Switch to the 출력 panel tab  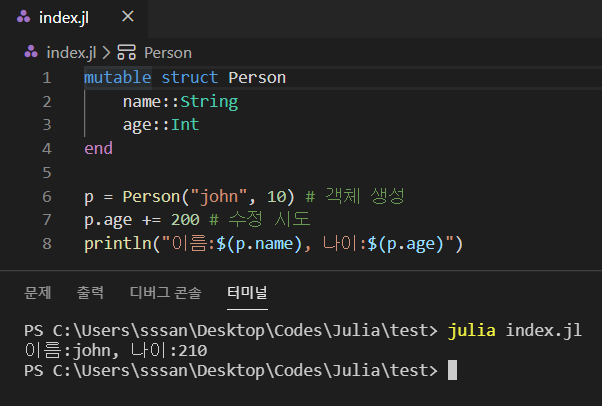coord(90,293)
